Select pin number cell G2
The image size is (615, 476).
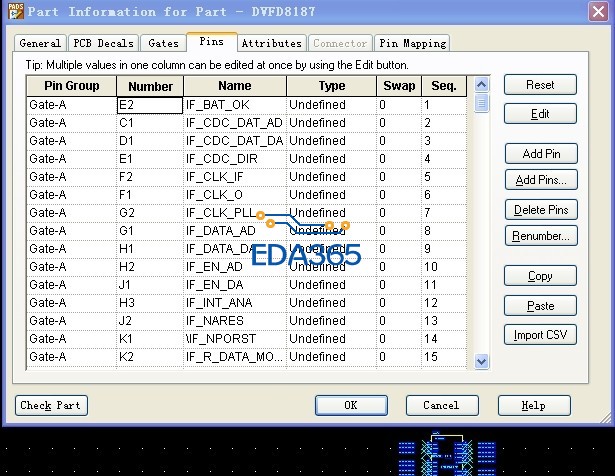point(150,213)
